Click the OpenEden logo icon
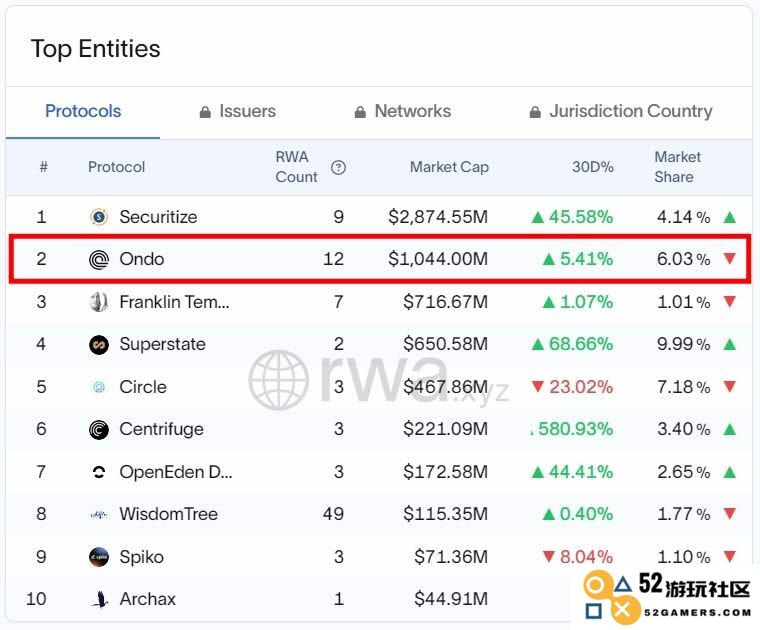This screenshot has width=760, height=630. (x=99, y=472)
